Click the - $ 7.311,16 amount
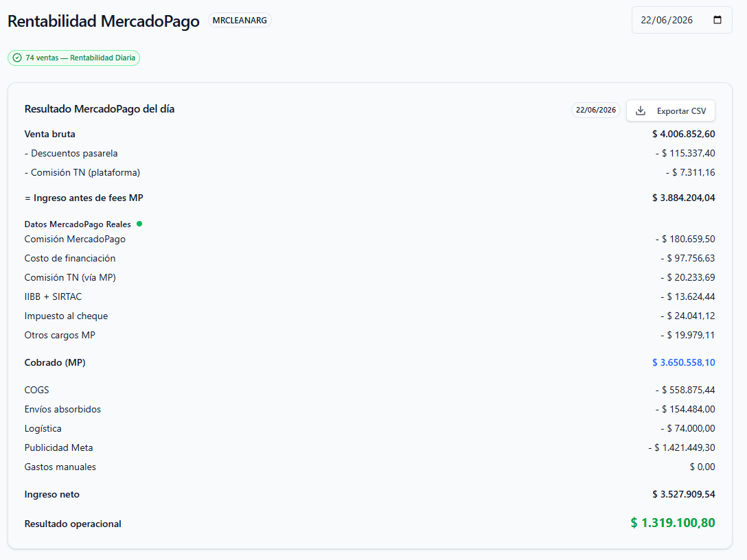Viewport: 747px width, 560px height. pyautogui.click(x=690, y=172)
